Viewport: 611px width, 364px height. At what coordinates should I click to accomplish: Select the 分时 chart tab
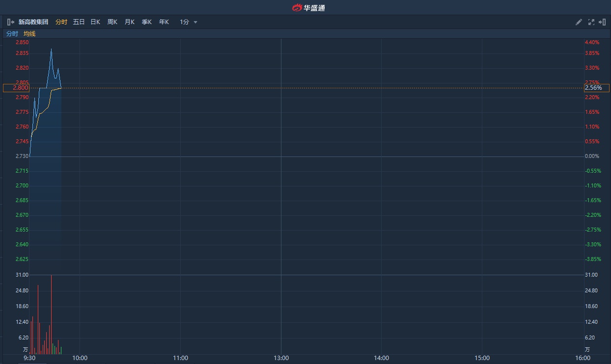(x=61, y=22)
